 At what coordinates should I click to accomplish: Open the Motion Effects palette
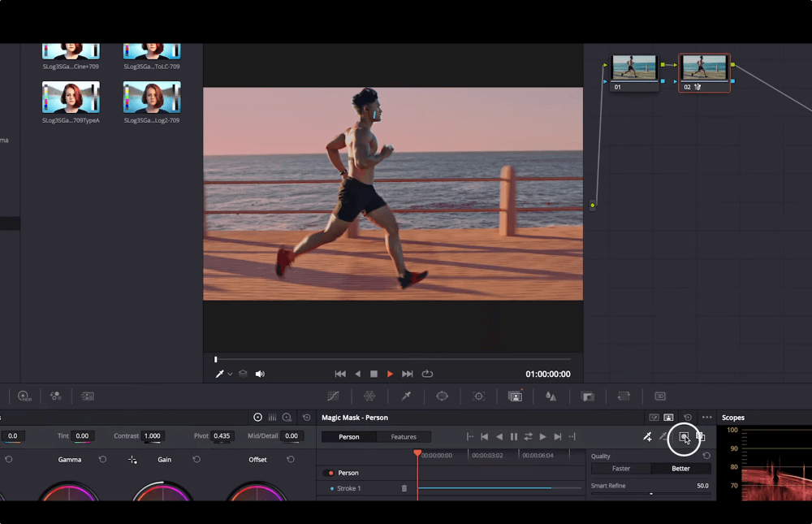[88, 396]
